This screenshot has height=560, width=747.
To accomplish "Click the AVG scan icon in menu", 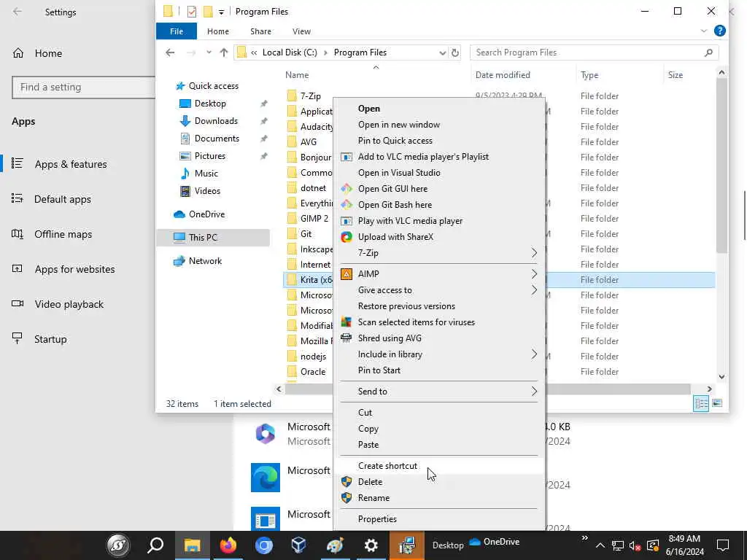I will coord(347,322).
